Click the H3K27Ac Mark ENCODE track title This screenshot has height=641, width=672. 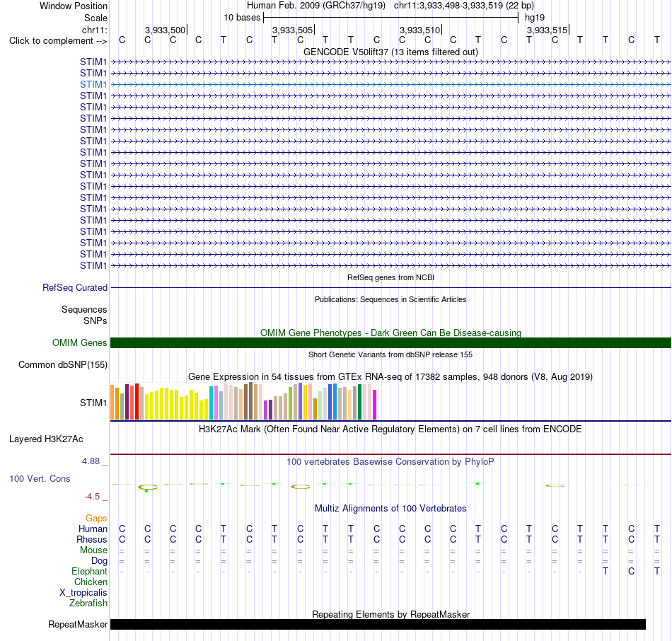(390, 429)
